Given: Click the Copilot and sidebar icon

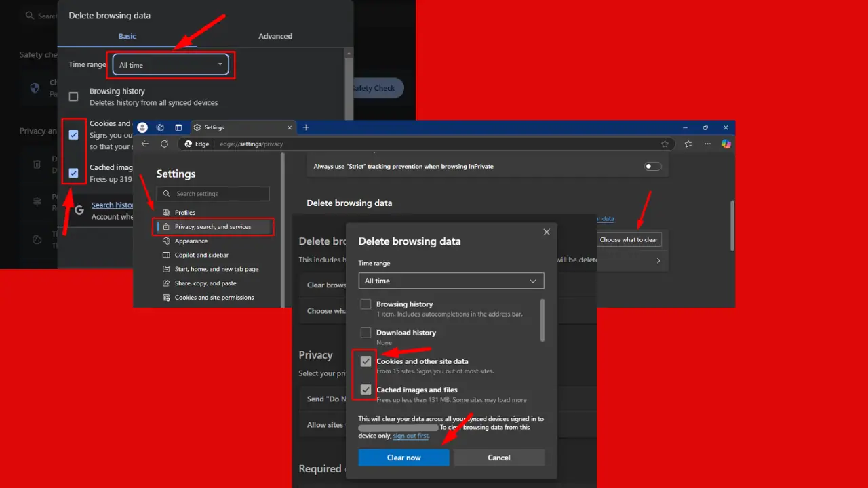Looking at the screenshot, I should coord(167,255).
